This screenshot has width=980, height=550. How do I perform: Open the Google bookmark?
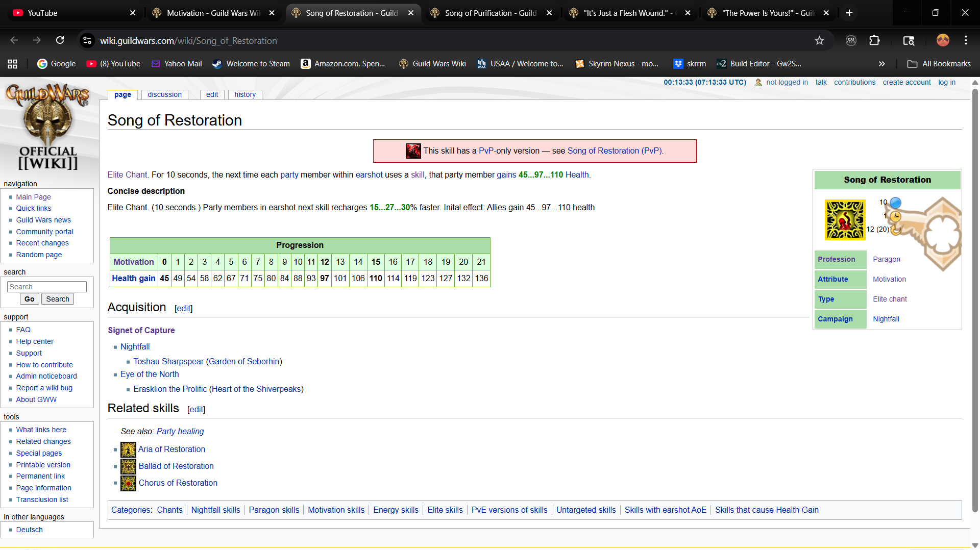pos(57,64)
